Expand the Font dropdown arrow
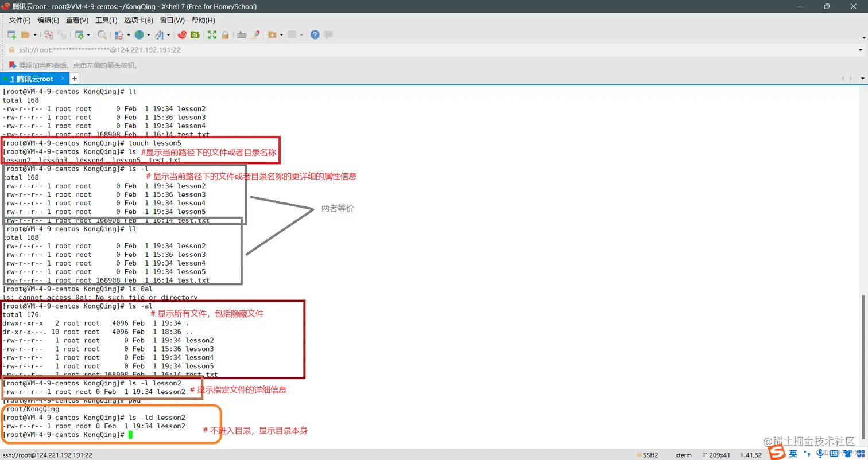Screen dimensions: 868x460 click(168, 35)
